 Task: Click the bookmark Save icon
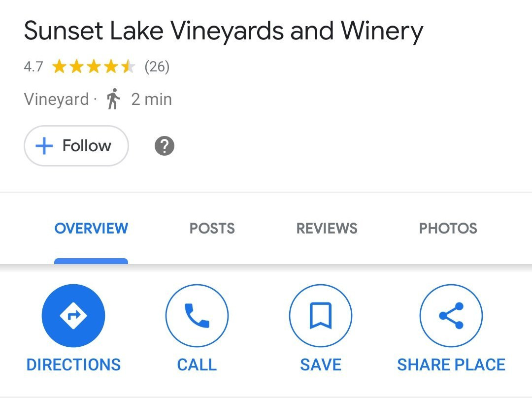tap(320, 316)
